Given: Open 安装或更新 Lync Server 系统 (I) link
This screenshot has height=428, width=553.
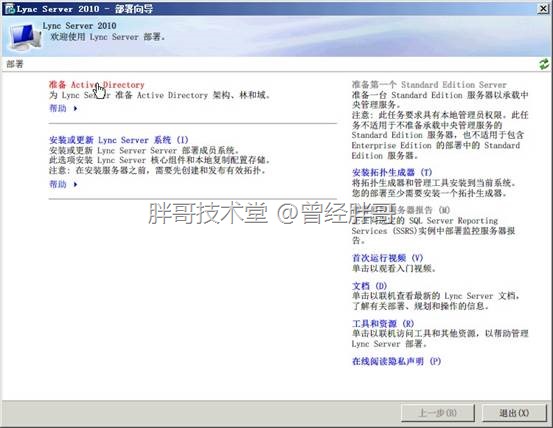Looking at the screenshot, I should click(x=118, y=140).
